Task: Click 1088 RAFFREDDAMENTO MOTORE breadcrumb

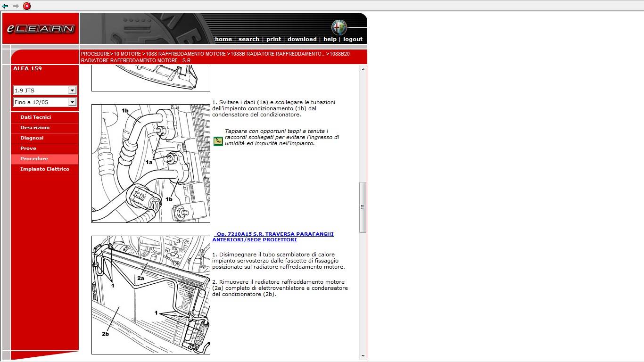Action: [x=186, y=54]
